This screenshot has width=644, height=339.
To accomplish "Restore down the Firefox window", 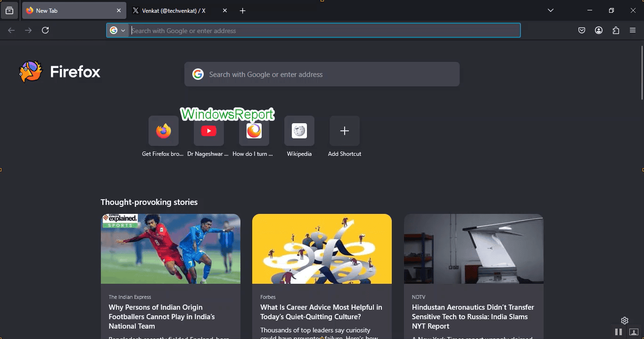I will [x=611, y=10].
